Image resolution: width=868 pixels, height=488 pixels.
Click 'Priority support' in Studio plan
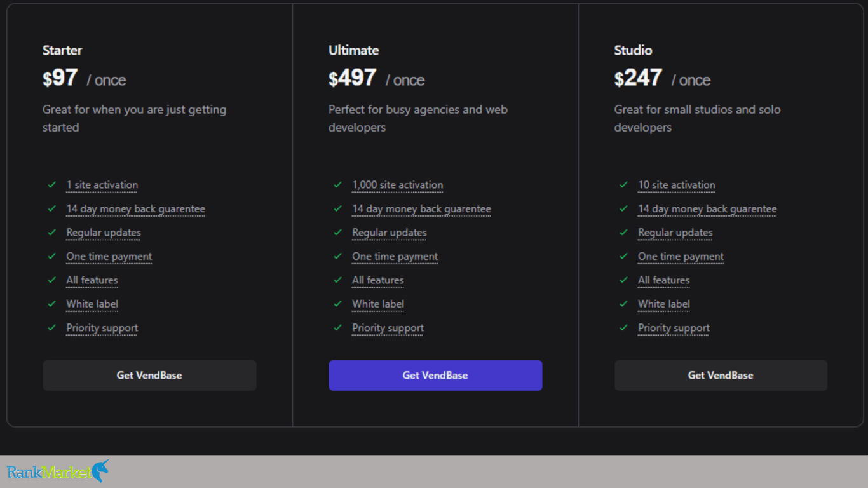(x=674, y=328)
